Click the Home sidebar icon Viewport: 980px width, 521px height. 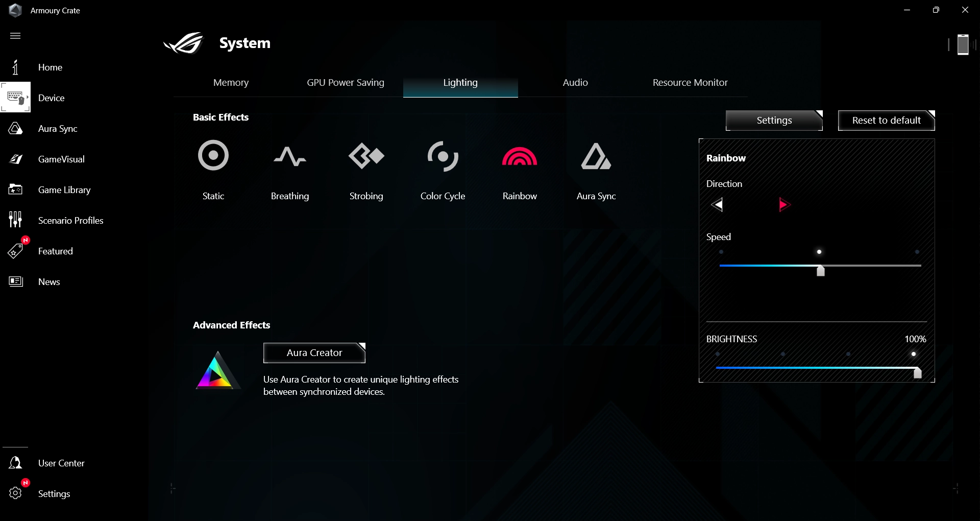15,67
